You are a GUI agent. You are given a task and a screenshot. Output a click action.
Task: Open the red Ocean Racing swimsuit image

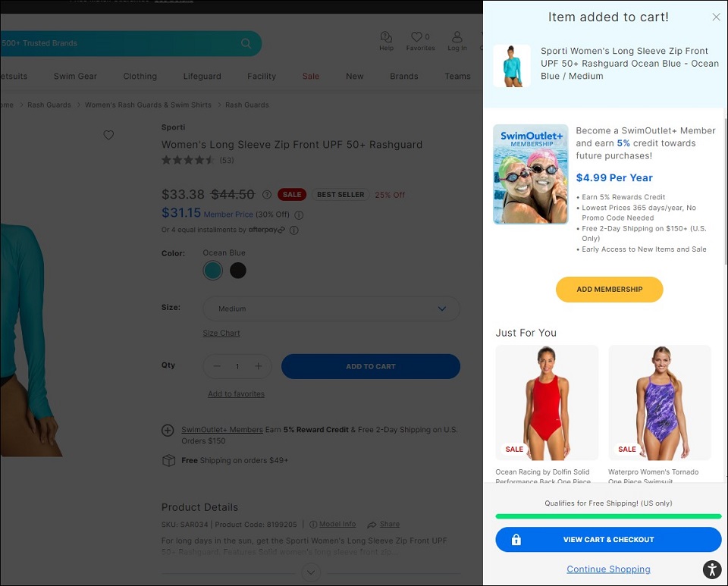(547, 403)
